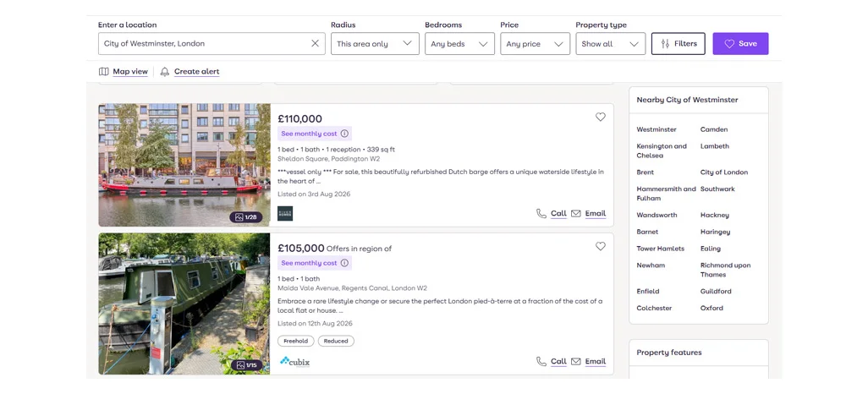Viewport: 868px width, 394px height.
Task: Click the Reduced tag
Action: coord(336,341)
